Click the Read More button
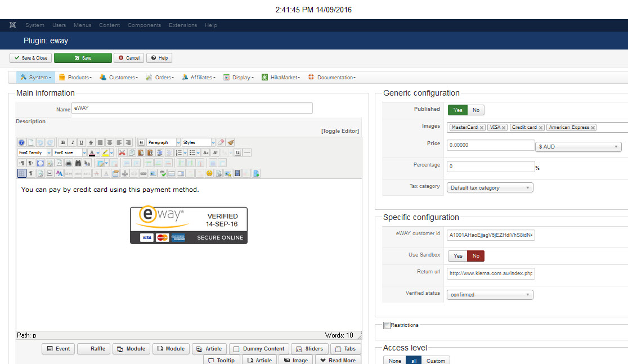This screenshot has width=628, height=364. tap(338, 360)
